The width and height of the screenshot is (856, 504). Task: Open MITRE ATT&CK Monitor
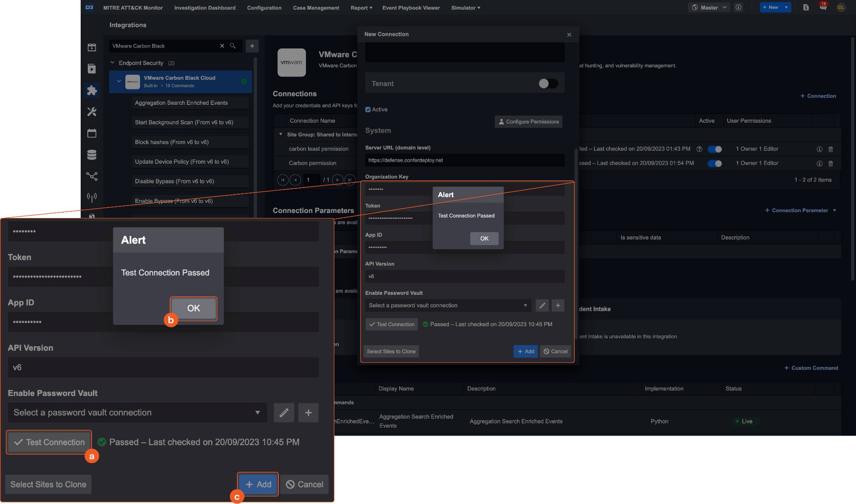pyautogui.click(x=133, y=8)
